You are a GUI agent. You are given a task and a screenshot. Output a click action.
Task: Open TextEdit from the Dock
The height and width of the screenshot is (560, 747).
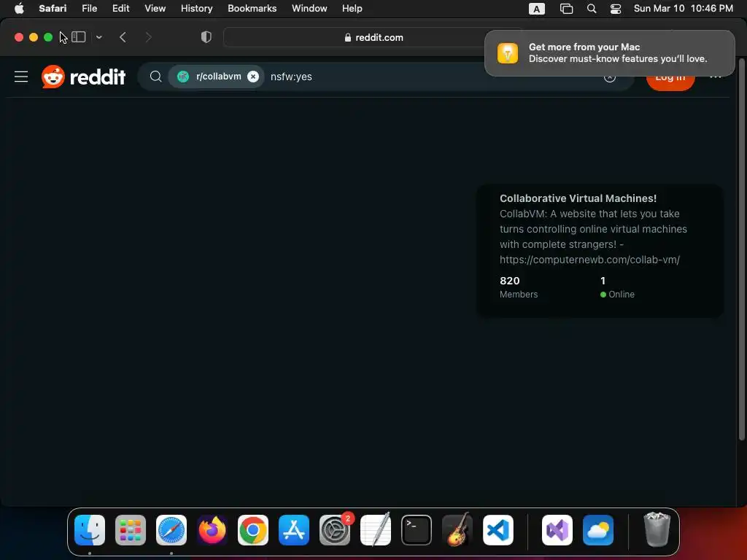(x=376, y=530)
